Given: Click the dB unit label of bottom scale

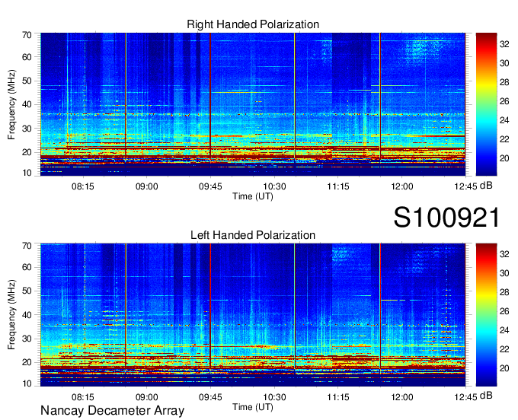Looking at the screenshot, I should (486, 396).
